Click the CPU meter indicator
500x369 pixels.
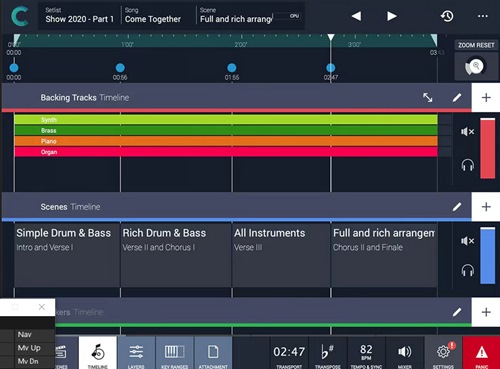[x=287, y=16]
